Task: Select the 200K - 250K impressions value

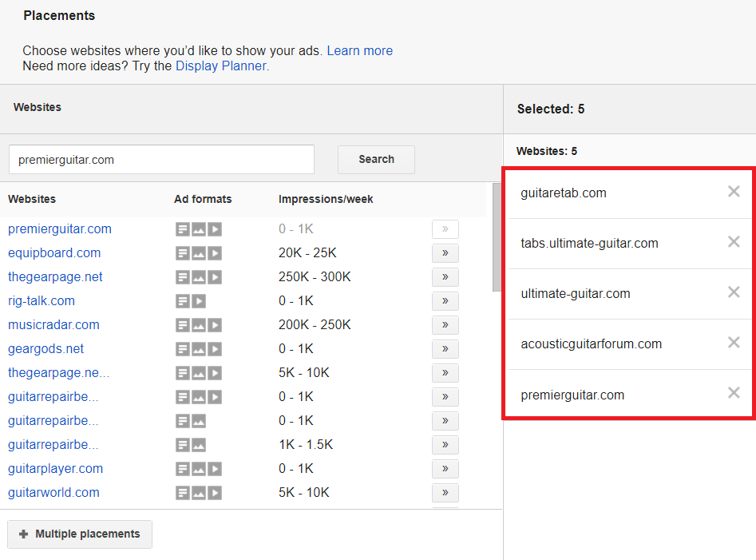Action: tap(315, 324)
